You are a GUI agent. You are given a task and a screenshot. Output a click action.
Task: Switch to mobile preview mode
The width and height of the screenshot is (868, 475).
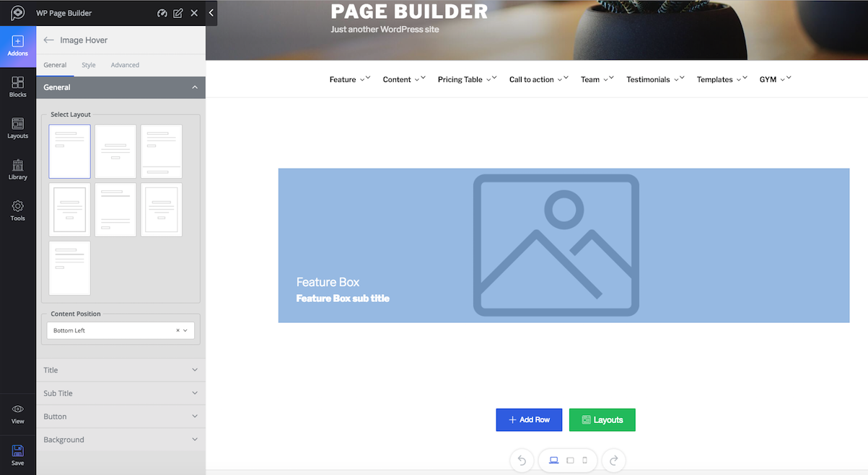[585, 460]
